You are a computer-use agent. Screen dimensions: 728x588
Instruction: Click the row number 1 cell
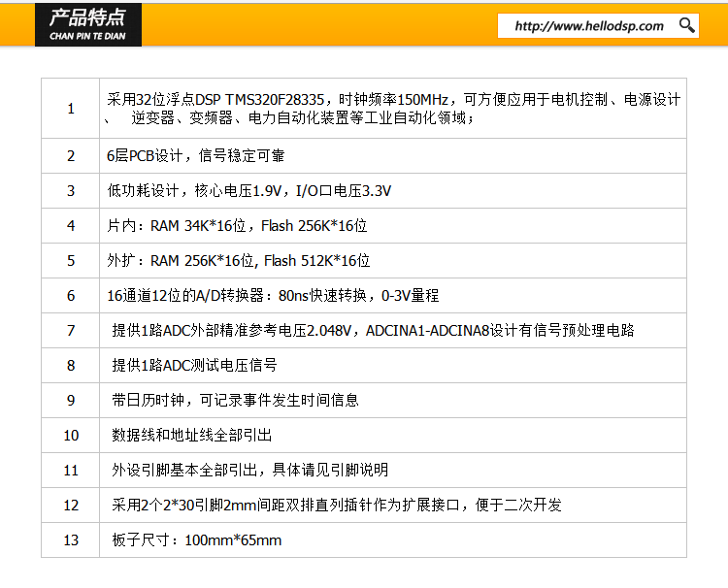pyautogui.click(x=71, y=109)
